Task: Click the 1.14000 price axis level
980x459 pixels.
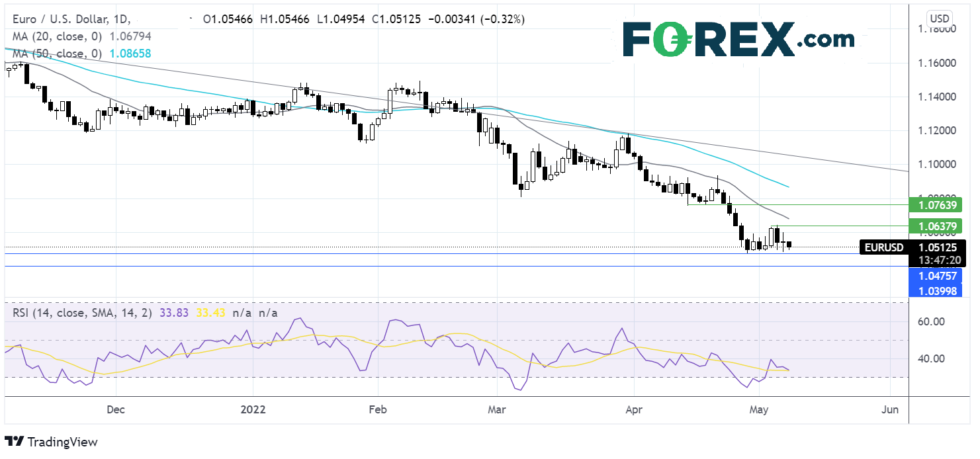Action: point(938,97)
